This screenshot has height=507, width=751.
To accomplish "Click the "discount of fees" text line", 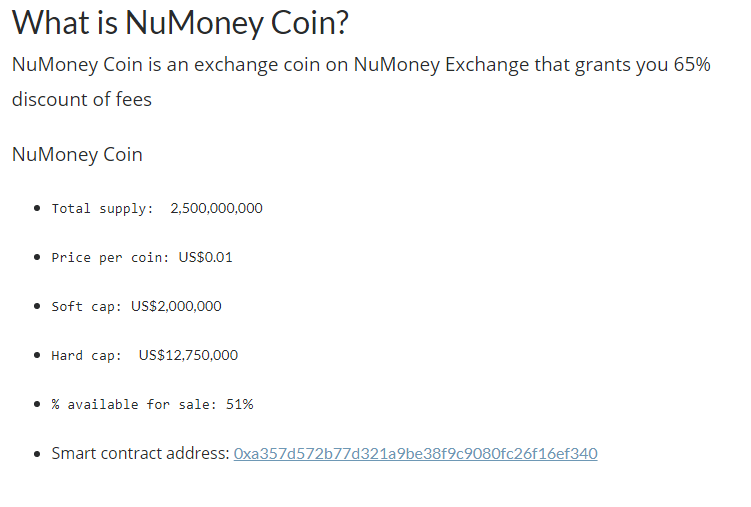I will (82, 100).
